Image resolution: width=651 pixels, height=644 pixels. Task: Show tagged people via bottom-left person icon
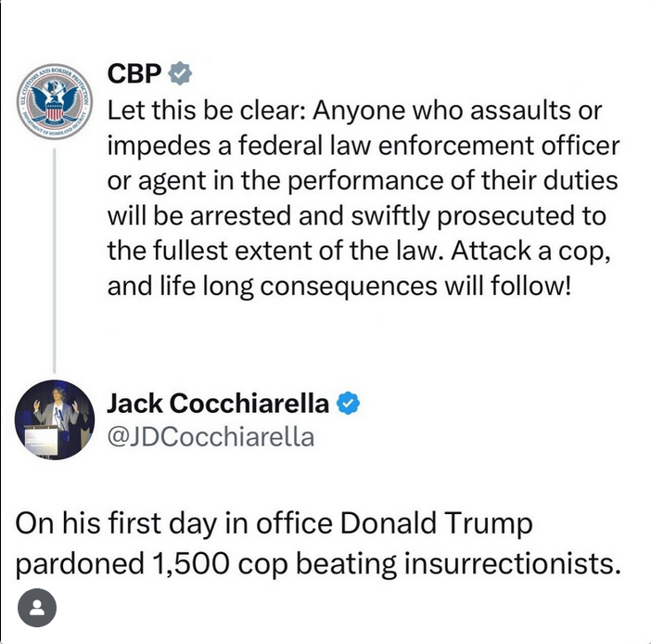pyautogui.click(x=36, y=609)
